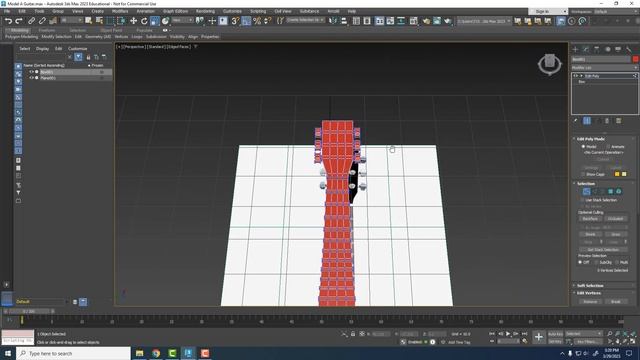Viewport: 640px width, 360px height.
Task: Open the Rendering menu
Action: tap(205, 11)
